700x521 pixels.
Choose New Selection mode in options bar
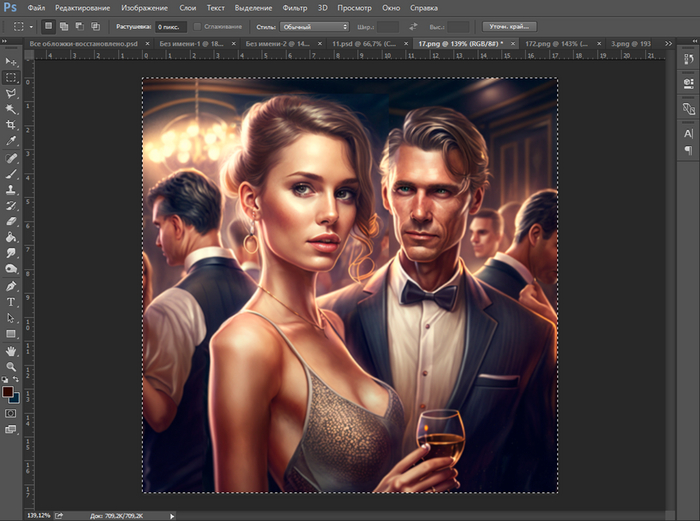click(48, 26)
